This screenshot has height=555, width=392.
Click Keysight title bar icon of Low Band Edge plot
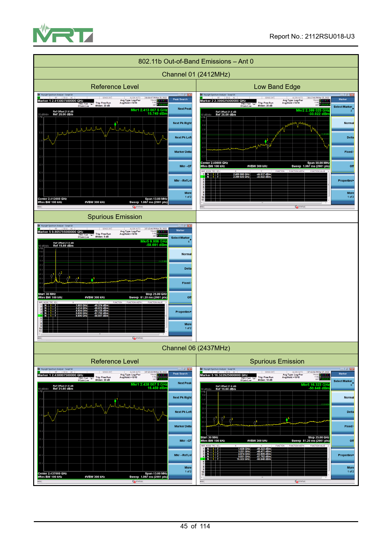click(x=201, y=95)
